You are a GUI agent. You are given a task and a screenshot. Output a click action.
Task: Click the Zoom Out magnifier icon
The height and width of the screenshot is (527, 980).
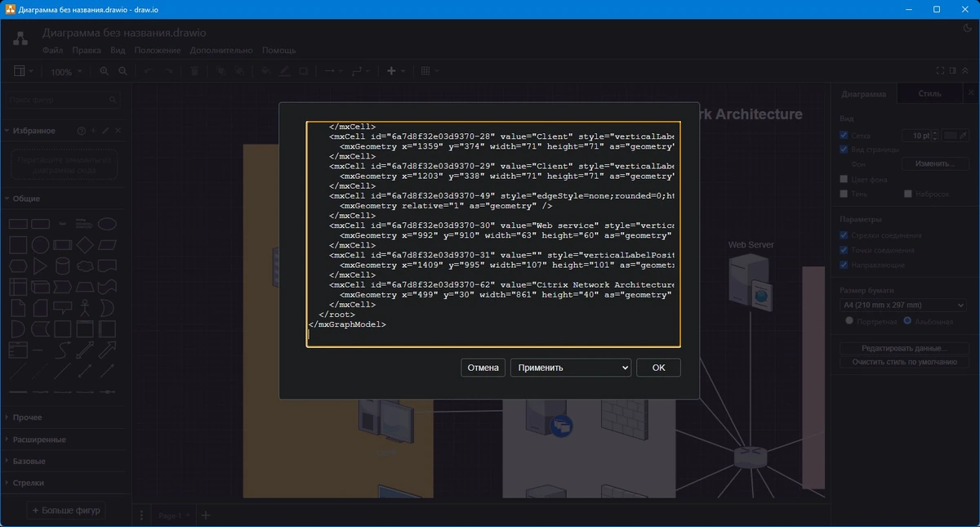(x=123, y=72)
